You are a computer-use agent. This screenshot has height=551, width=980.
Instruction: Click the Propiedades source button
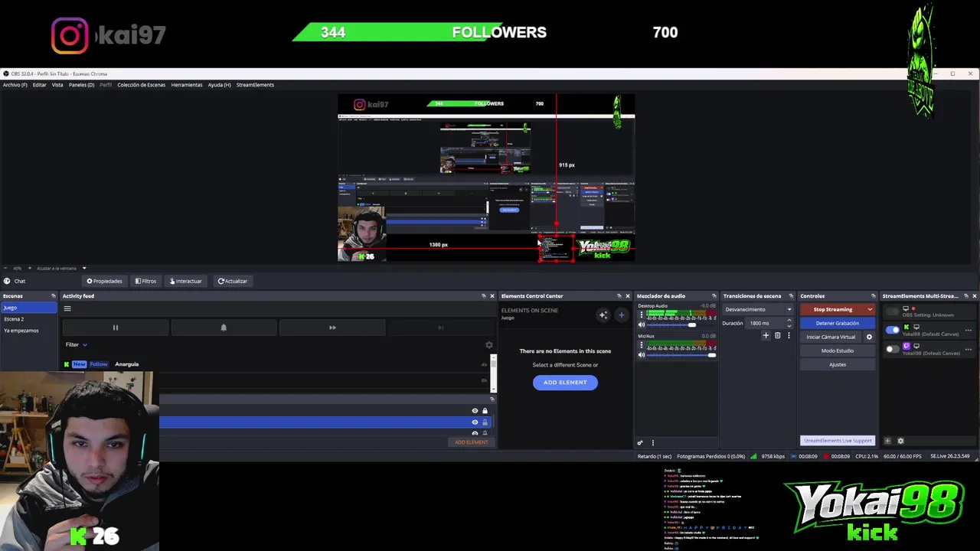click(x=104, y=281)
